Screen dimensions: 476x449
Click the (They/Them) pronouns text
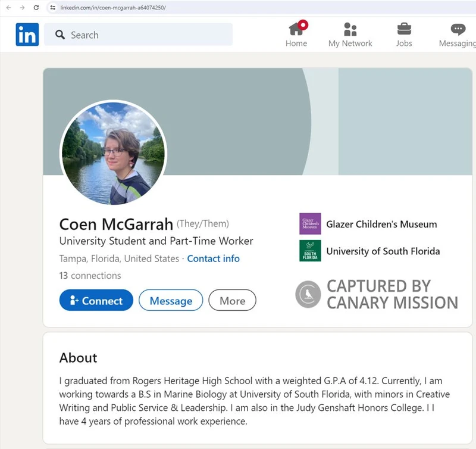pyautogui.click(x=203, y=223)
